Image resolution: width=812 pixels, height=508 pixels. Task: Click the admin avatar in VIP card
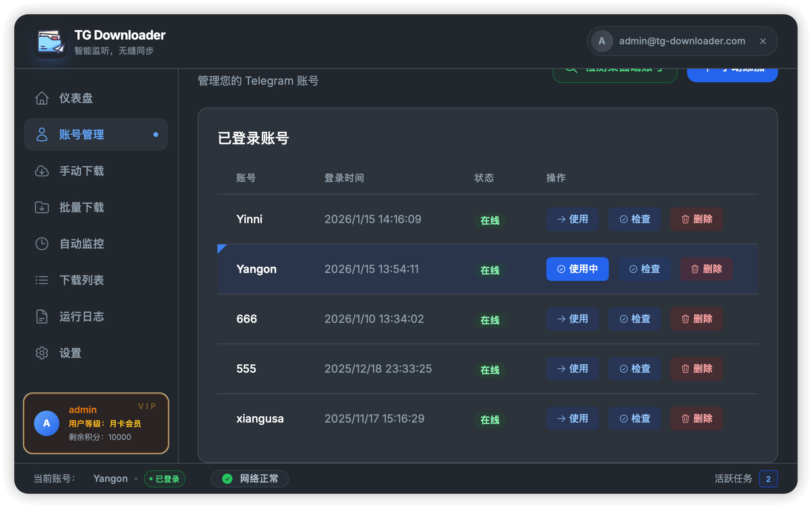(x=47, y=423)
